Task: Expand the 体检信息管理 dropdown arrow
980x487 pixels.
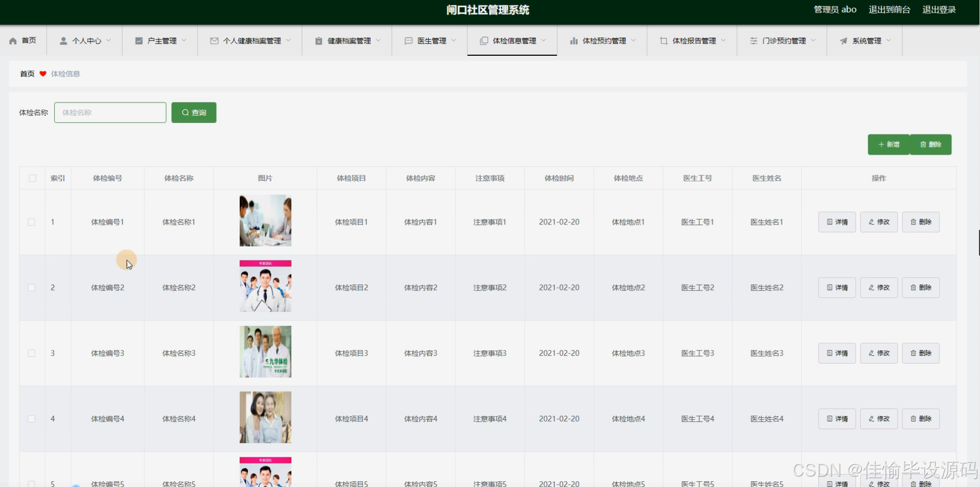Action: click(x=543, y=40)
